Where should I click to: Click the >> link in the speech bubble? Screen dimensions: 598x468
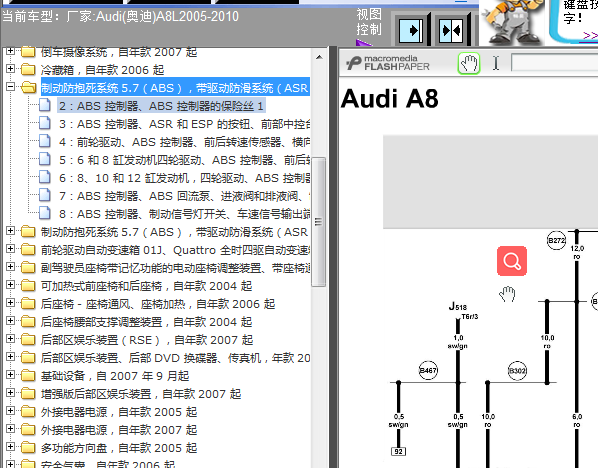click(590, 35)
